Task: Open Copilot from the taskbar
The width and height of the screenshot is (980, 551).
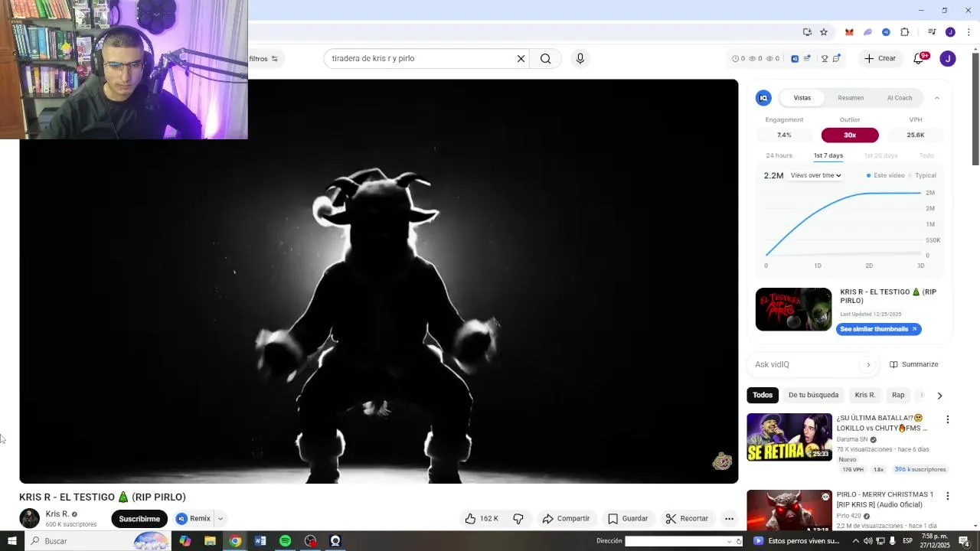Action: coord(185,541)
